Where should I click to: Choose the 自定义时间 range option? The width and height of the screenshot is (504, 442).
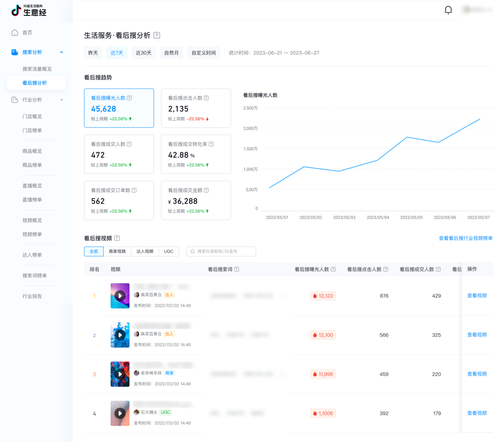click(203, 53)
